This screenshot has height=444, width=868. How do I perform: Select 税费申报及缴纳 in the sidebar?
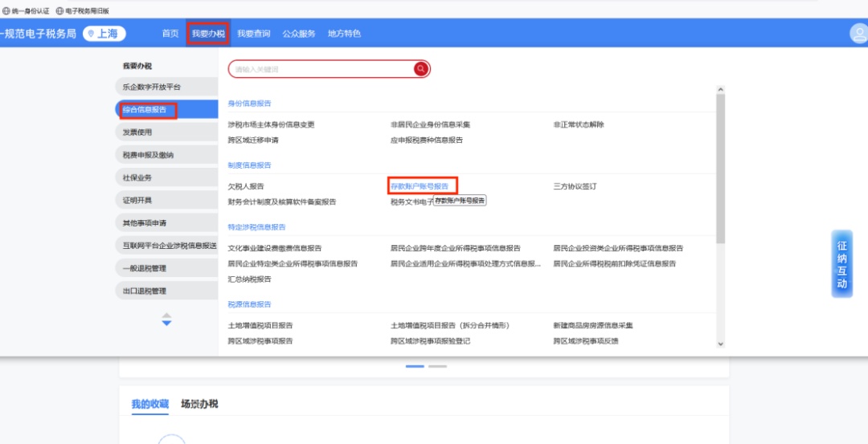click(x=148, y=155)
